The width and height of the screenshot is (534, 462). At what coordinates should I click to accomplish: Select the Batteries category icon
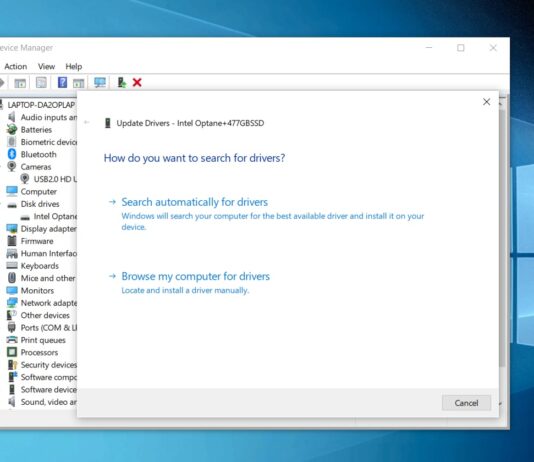click(x=12, y=129)
